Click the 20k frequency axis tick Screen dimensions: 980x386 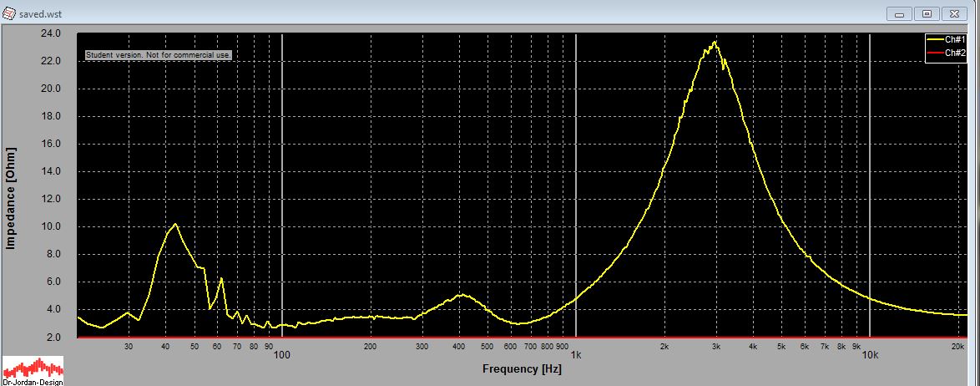point(957,346)
